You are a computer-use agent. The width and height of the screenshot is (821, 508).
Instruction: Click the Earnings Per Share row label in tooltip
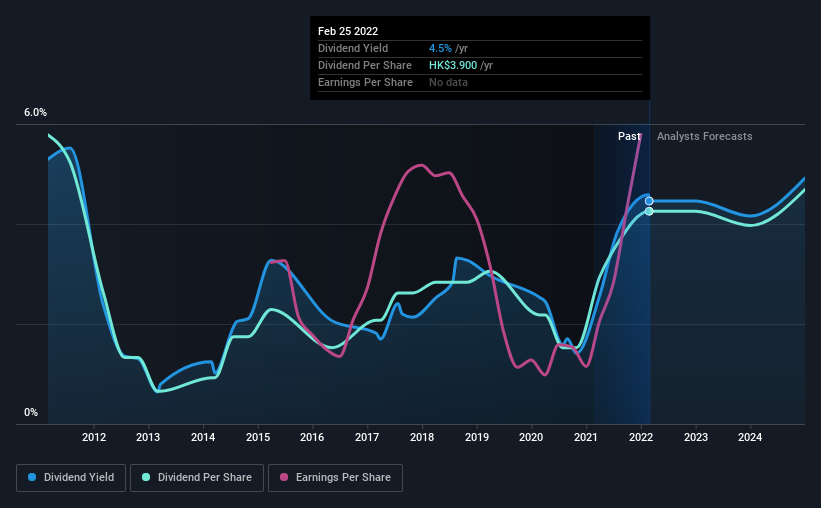(x=365, y=82)
